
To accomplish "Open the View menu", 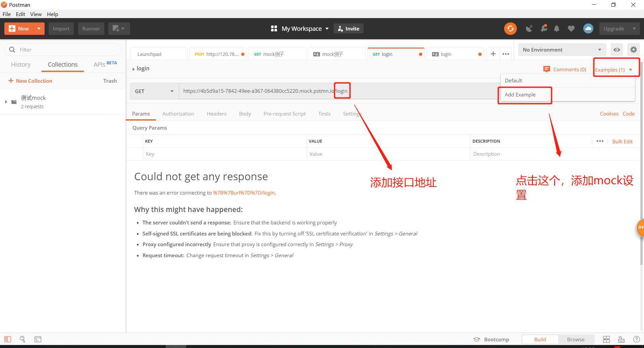I will (x=36, y=14).
